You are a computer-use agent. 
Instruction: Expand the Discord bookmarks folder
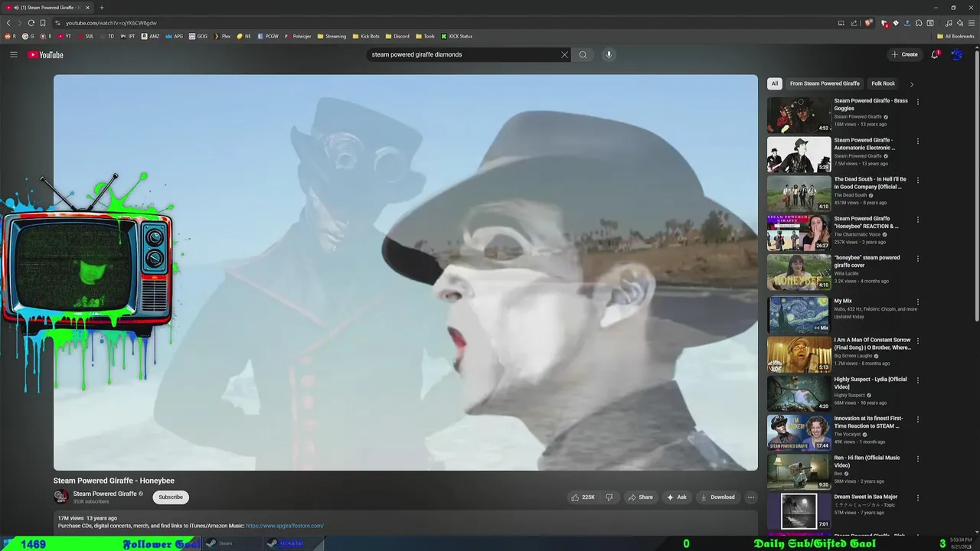pyautogui.click(x=397, y=36)
